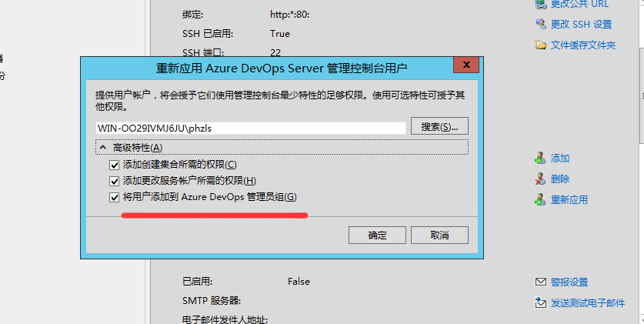644x324 pixels.
Task: Click the 删除 user icon
Action: point(540,179)
